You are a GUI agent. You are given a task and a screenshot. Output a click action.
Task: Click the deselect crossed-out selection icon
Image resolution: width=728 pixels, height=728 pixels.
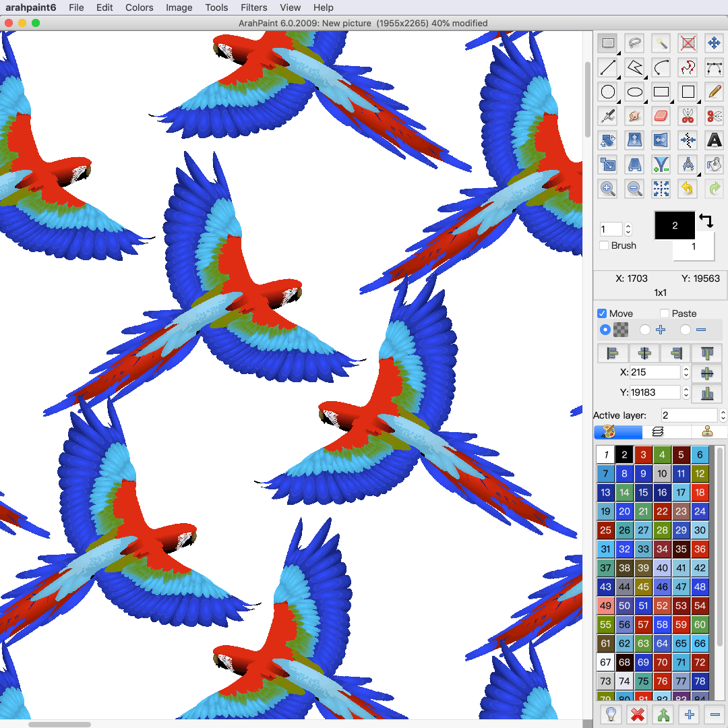tap(688, 43)
